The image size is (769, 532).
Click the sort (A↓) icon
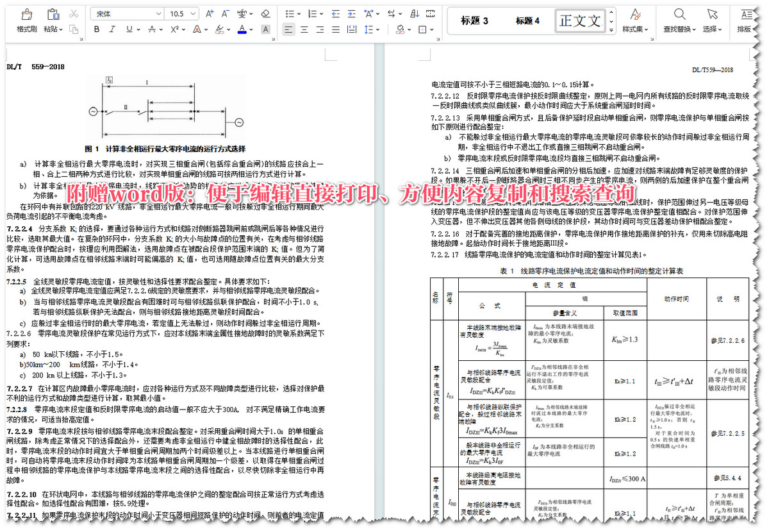tap(415, 13)
